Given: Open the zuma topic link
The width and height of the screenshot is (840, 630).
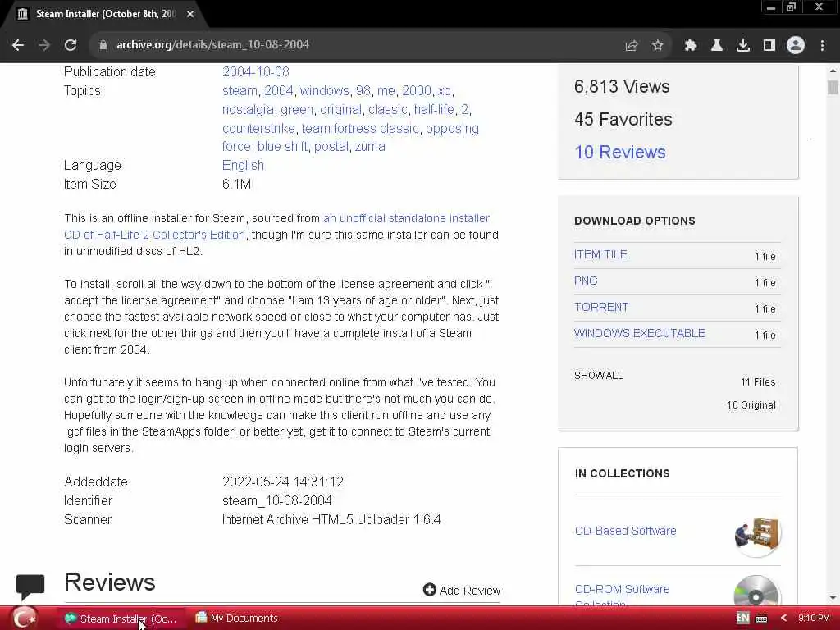Looking at the screenshot, I should point(370,146).
